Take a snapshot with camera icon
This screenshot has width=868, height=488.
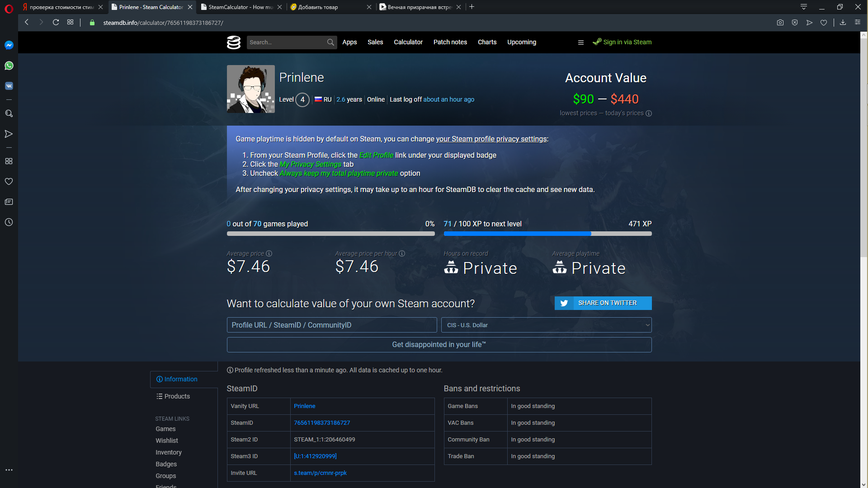(x=780, y=23)
